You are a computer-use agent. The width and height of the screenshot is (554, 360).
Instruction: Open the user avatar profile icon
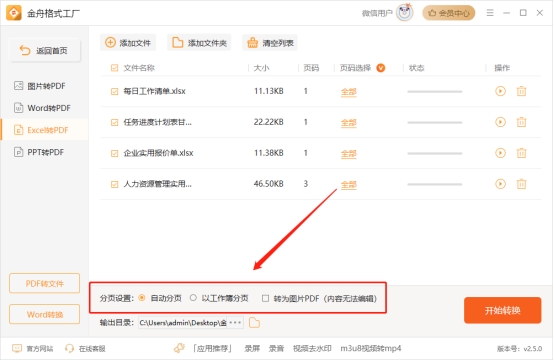404,13
